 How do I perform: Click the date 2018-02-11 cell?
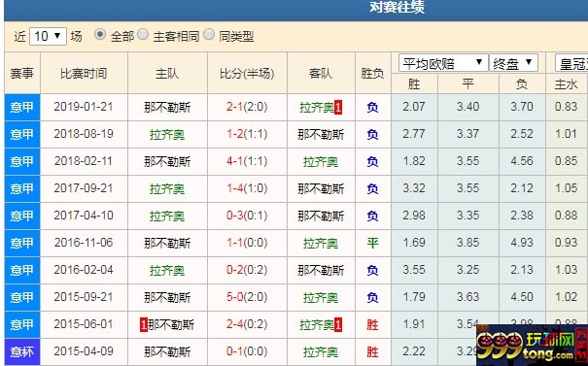click(x=84, y=161)
